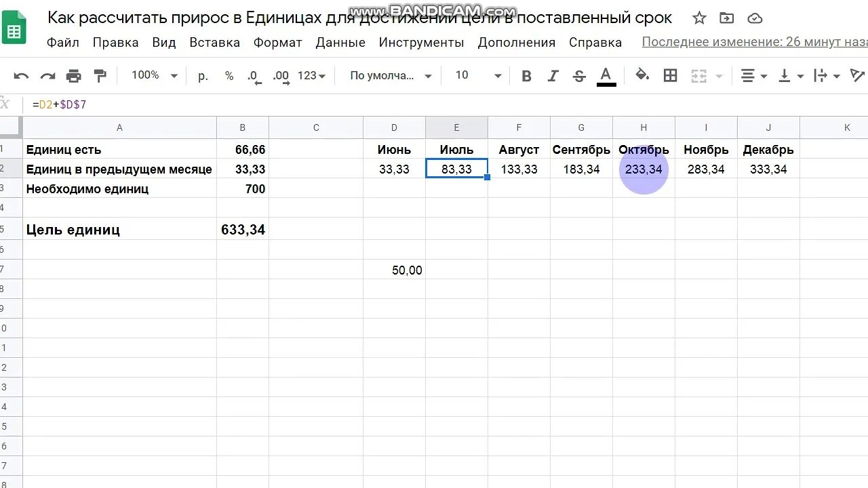Increase decimal places
Screen dimensions: 868x488
click(280, 76)
